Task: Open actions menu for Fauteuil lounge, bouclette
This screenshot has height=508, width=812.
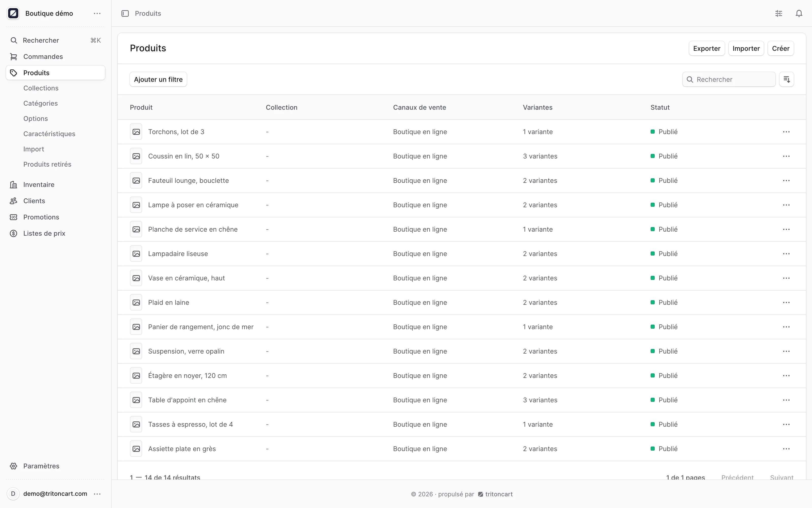Action: tap(786, 181)
